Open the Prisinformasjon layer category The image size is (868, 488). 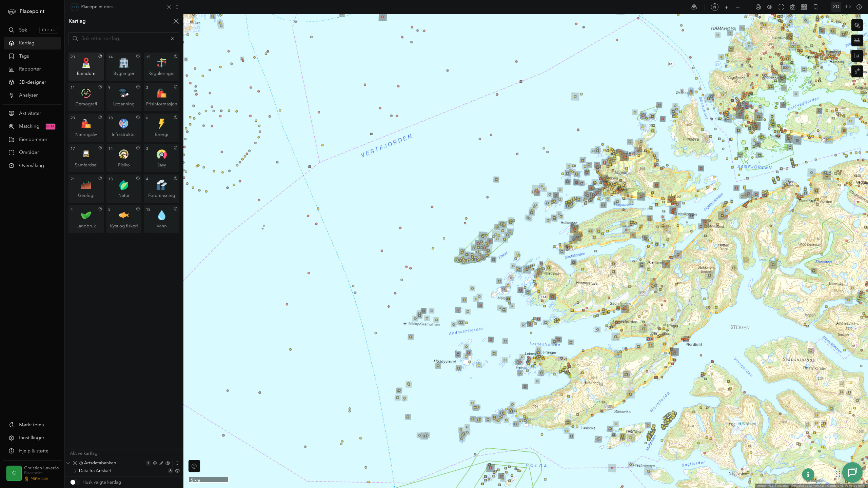(162, 97)
